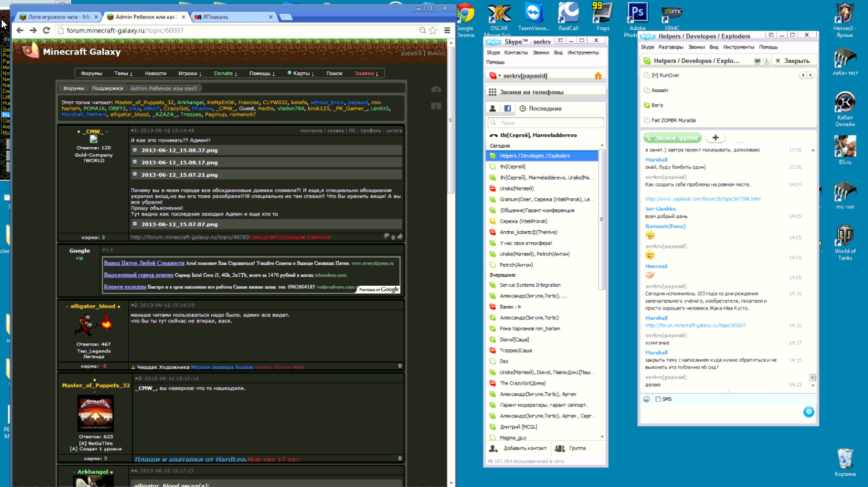Bookmark this page with the star icon
This screenshot has width=868, height=487.
point(433,31)
